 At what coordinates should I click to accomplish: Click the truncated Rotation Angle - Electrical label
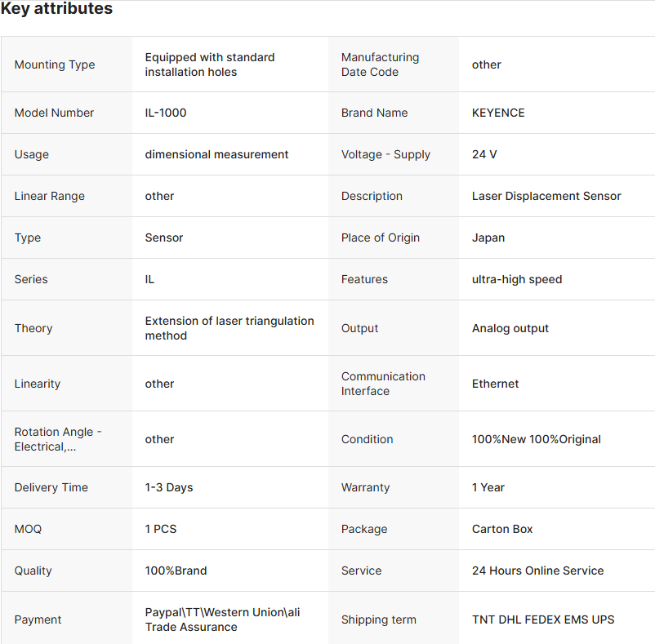[x=58, y=439]
